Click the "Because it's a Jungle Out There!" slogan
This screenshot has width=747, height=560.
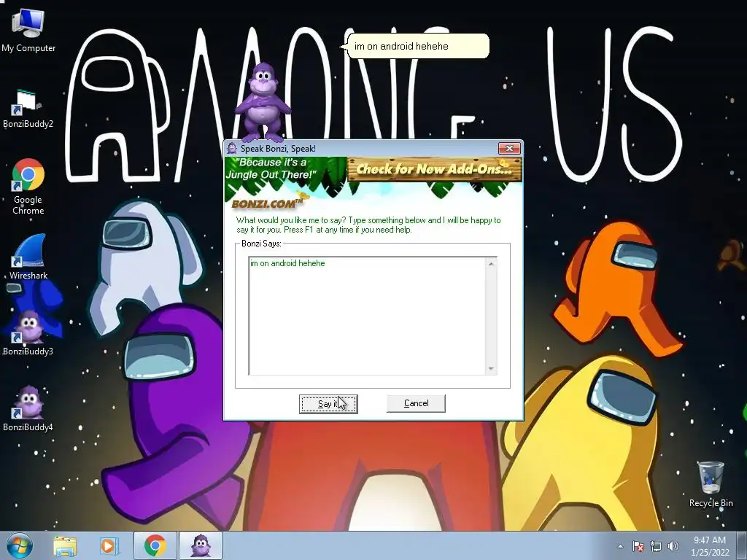[x=271, y=168]
